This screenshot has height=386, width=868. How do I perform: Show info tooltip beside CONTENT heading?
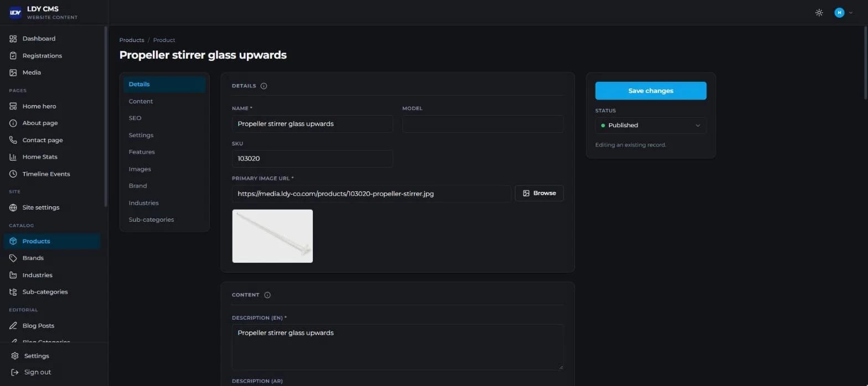[x=267, y=295]
